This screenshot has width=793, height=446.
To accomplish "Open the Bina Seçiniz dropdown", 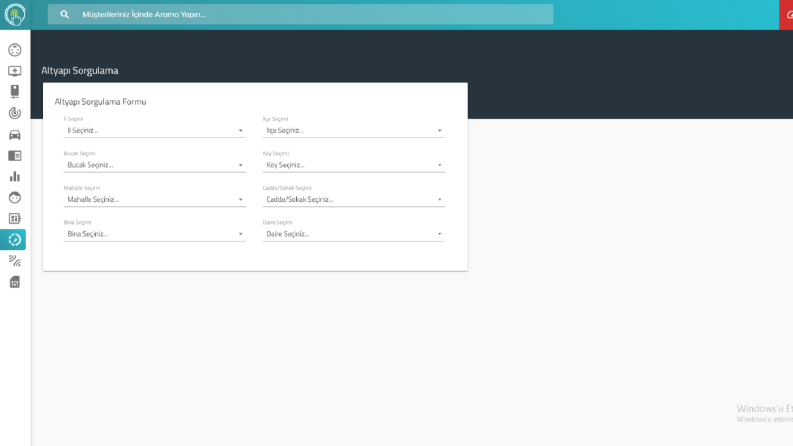I will (x=155, y=234).
